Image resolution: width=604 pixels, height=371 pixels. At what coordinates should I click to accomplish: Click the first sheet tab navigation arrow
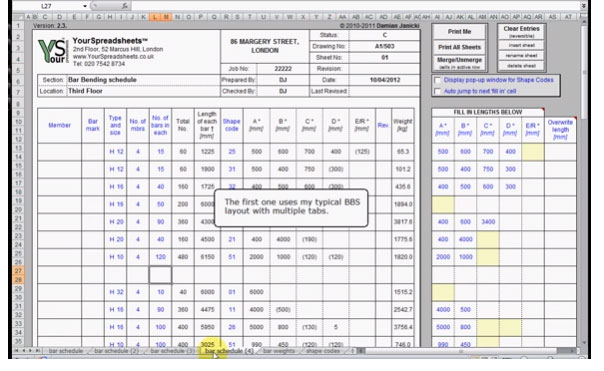point(17,351)
